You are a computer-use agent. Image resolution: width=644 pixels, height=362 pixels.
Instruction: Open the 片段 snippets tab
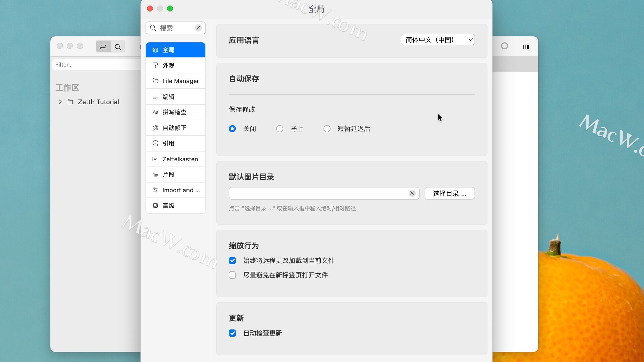[175, 175]
